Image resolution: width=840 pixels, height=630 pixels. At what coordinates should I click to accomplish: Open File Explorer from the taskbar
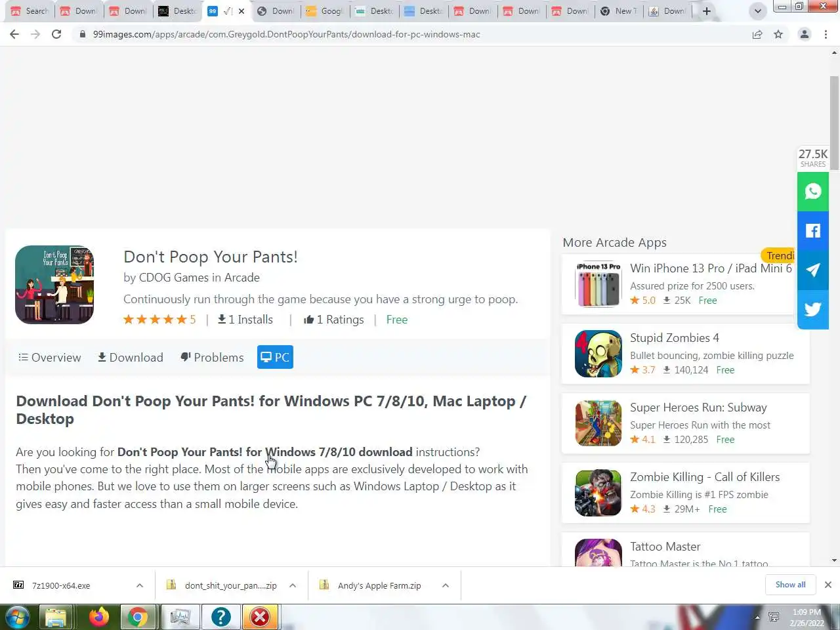tap(56, 617)
